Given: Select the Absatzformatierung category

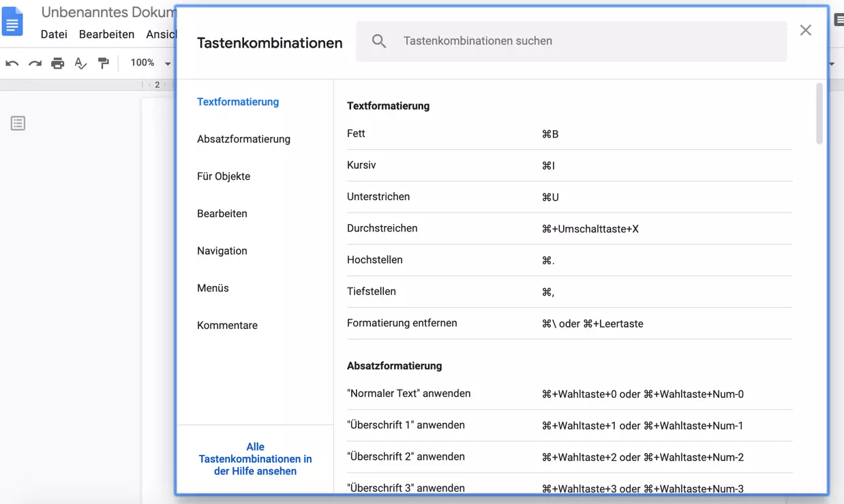Looking at the screenshot, I should [x=243, y=139].
